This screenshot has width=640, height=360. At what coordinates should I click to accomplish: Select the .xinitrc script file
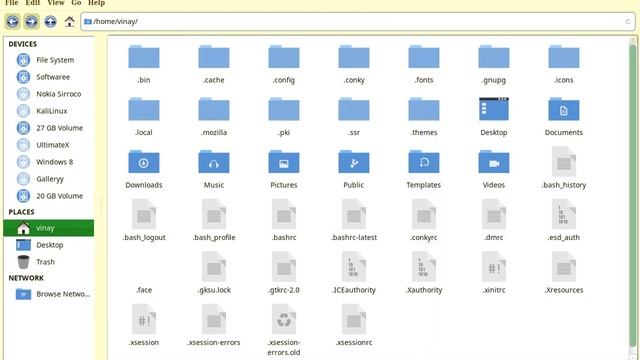pos(494,267)
